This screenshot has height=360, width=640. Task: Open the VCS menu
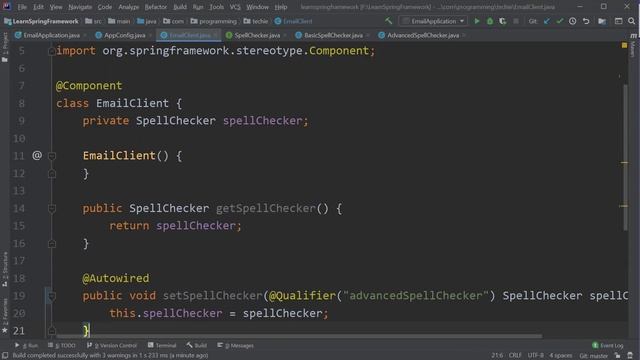tap(235, 7)
